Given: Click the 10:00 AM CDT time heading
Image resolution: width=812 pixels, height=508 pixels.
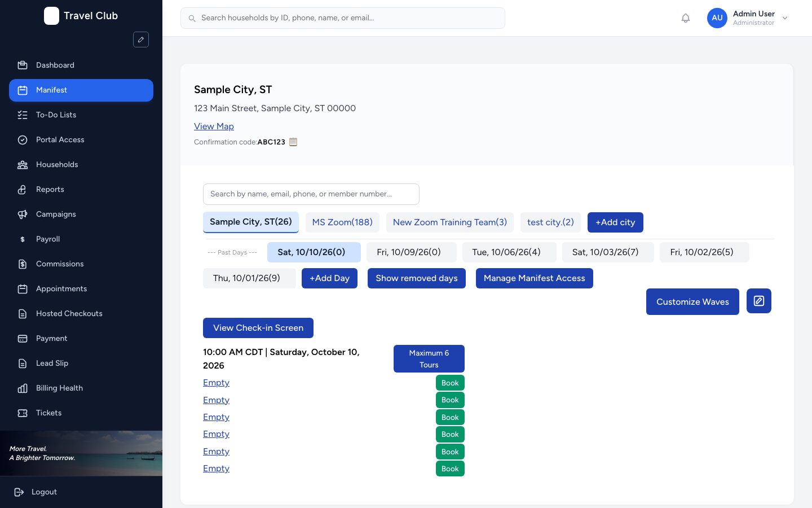Looking at the screenshot, I should coord(281,359).
